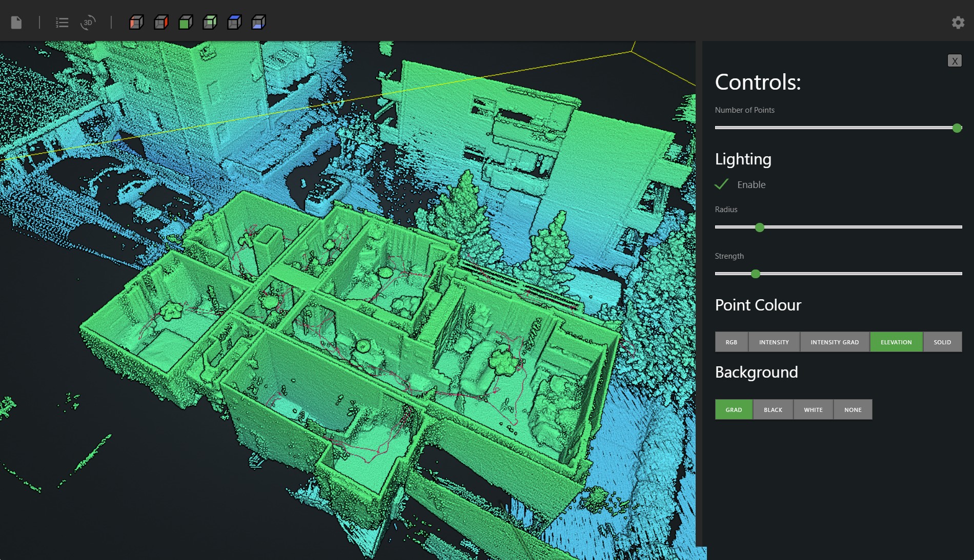Open the settings gear icon

click(x=958, y=23)
